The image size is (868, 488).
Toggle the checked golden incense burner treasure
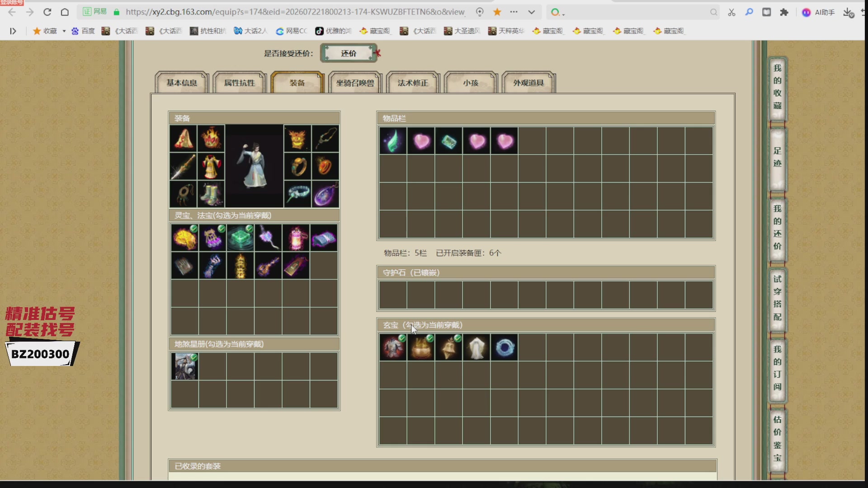click(421, 347)
